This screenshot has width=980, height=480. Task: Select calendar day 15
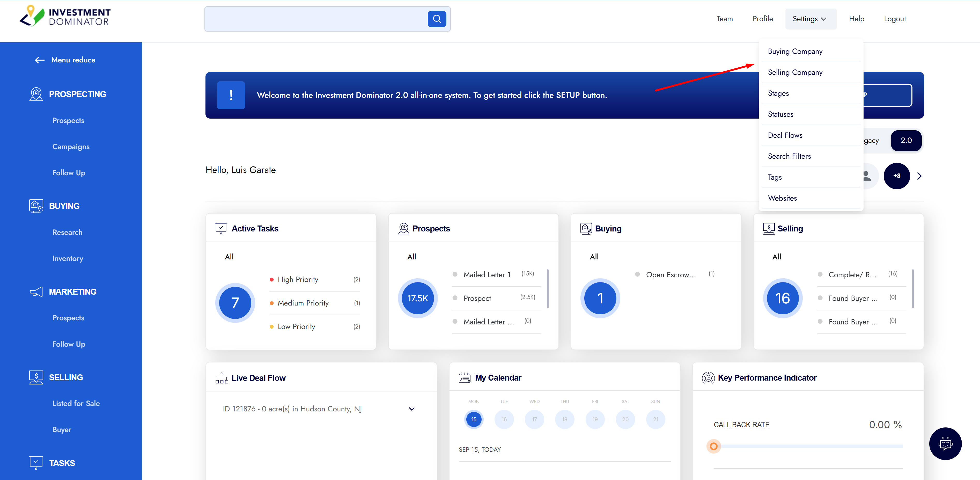point(474,419)
